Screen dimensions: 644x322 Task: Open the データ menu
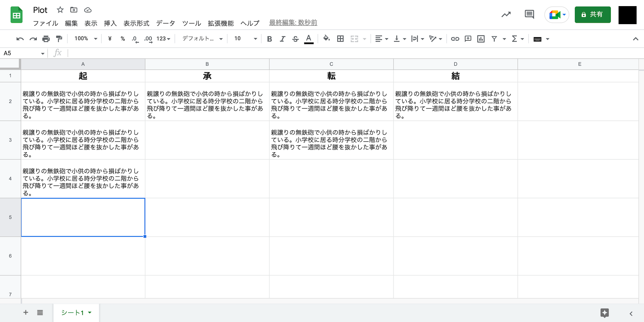click(166, 23)
